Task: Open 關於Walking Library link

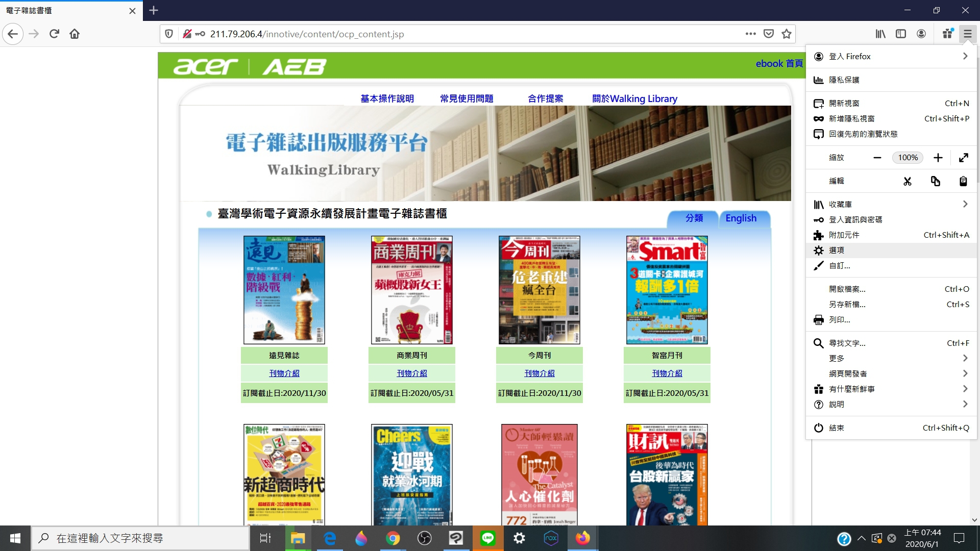Action: [634, 98]
